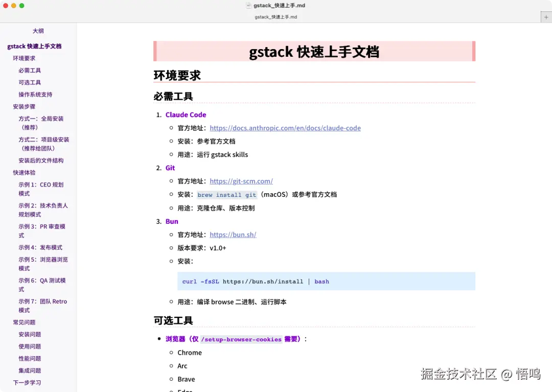Go to 方式一：全局安装（推荐）
The width and height of the screenshot is (552, 392).
tap(41, 123)
